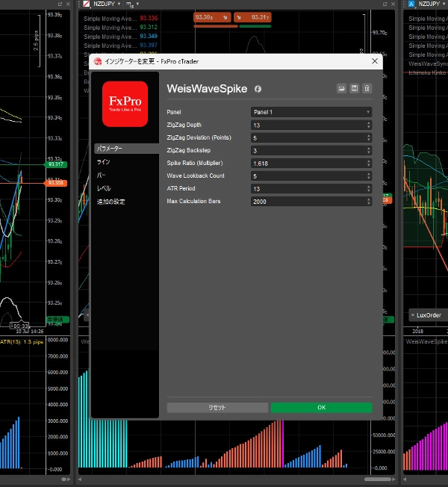Close the indicator settings dialog with X

point(375,61)
